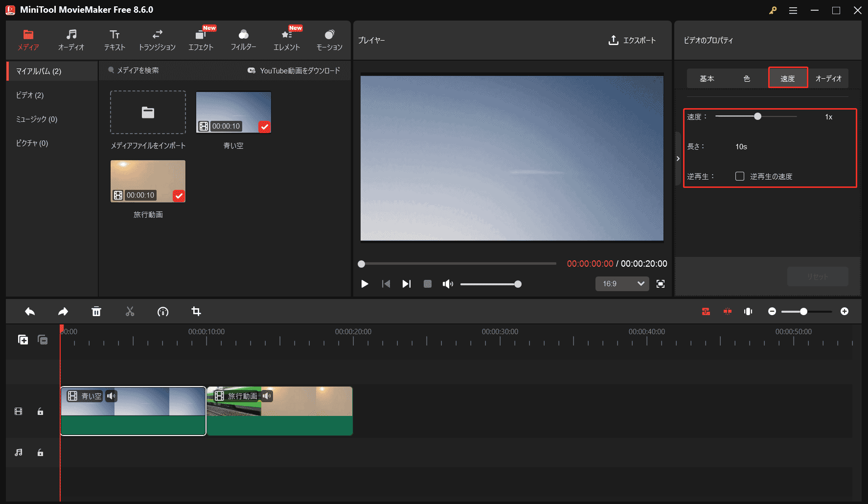Click the Undo icon in timeline toolbar

(30, 311)
